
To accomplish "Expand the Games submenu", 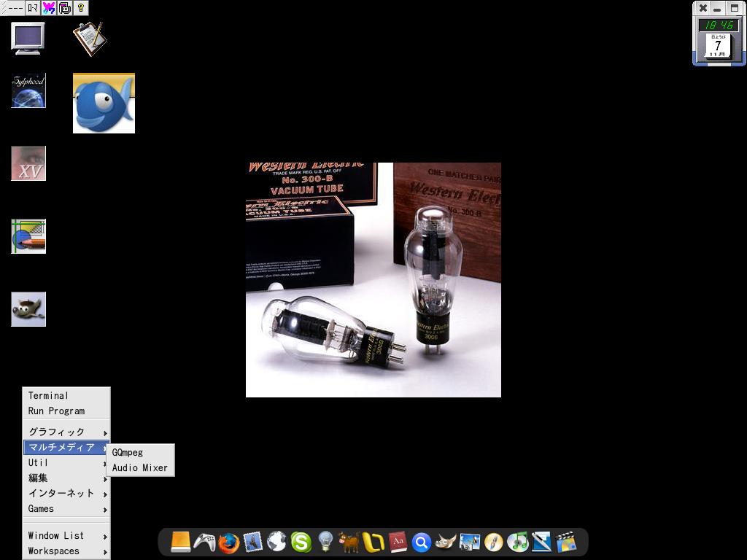I will coord(66,508).
